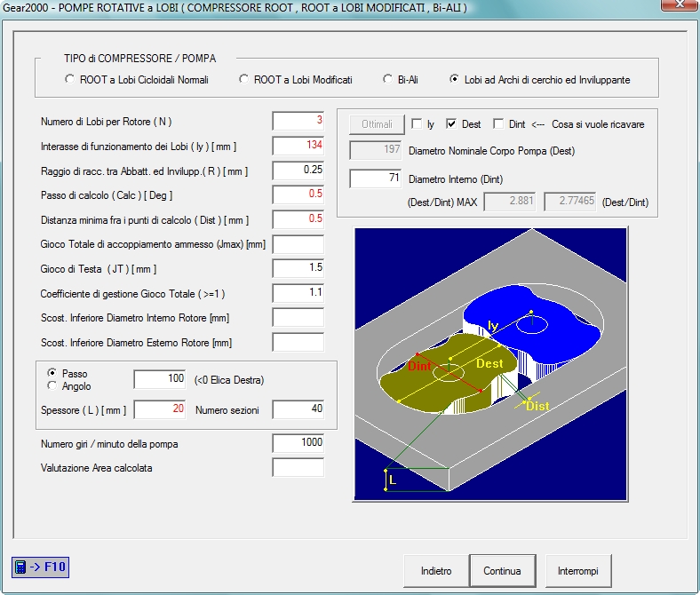Click Numero giri / minuto field 1000
This screenshot has width=700, height=595.
[x=298, y=443]
